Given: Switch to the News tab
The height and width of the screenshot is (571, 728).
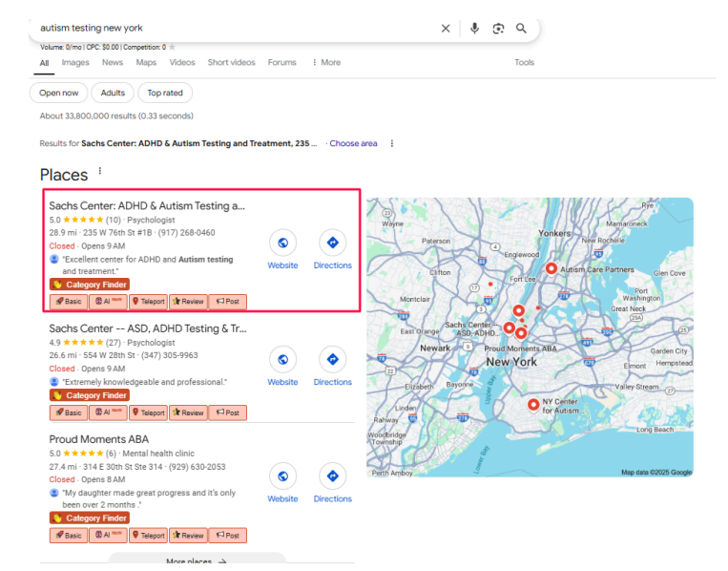Looking at the screenshot, I should click(x=113, y=62).
